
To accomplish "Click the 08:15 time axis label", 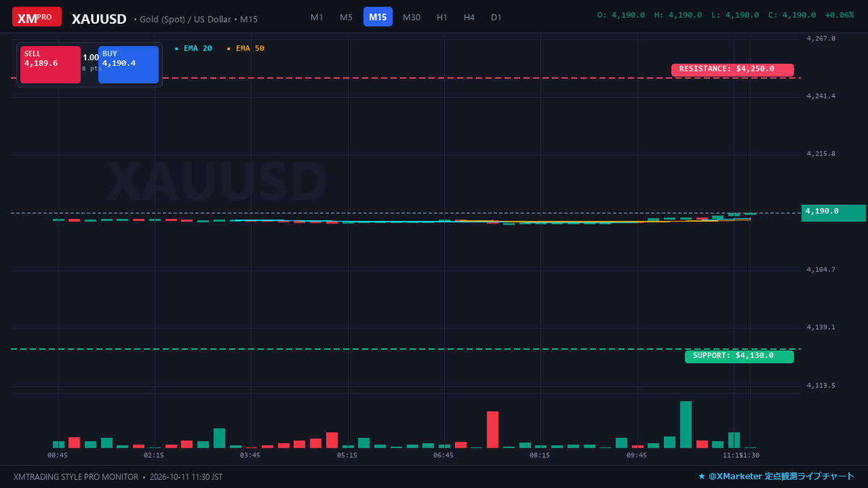I will point(540,455).
